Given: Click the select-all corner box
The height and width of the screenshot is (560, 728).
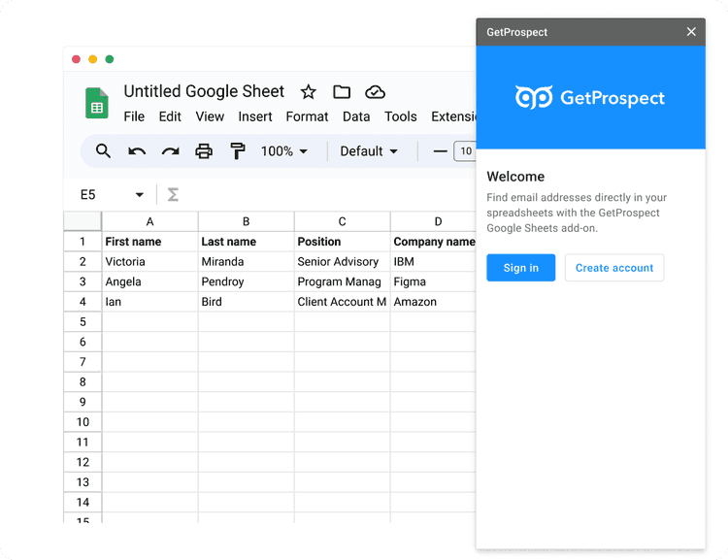Looking at the screenshot, I should (x=83, y=221).
